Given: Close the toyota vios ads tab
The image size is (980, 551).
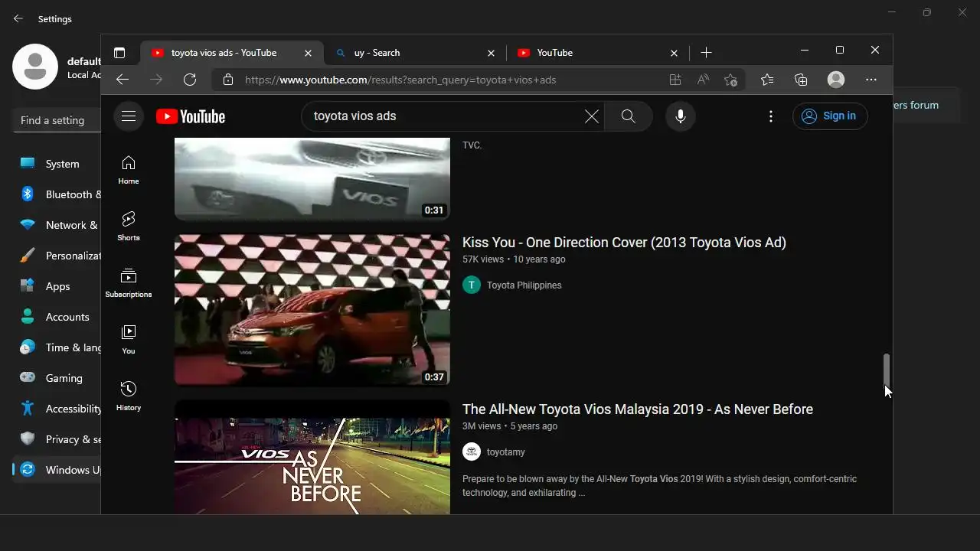Looking at the screenshot, I should (x=308, y=53).
